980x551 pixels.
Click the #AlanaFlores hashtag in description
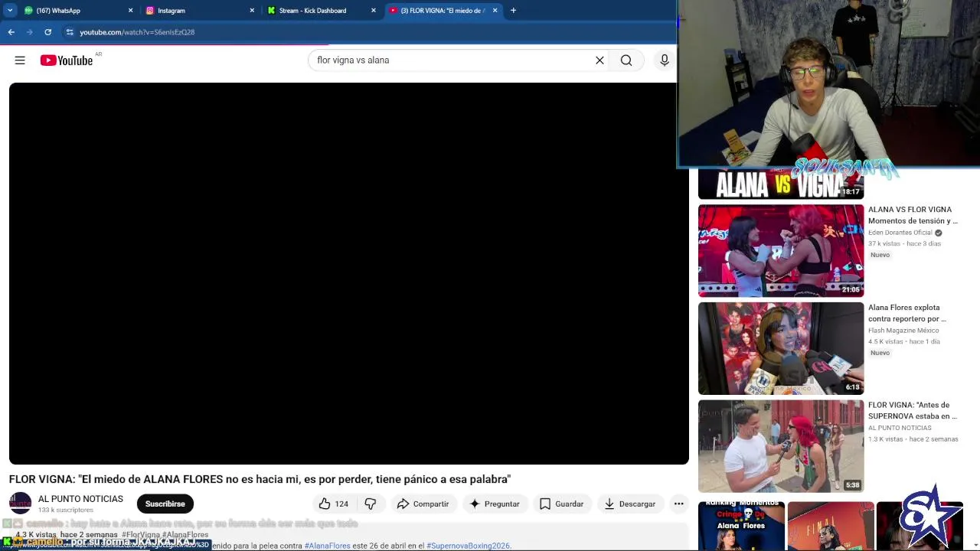(328, 546)
